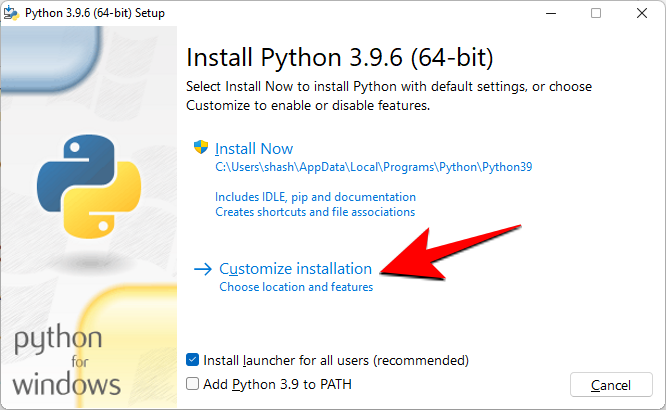This screenshot has width=666, height=410.
Task: Click the blue arrow beside Customize installation
Action: (x=203, y=269)
